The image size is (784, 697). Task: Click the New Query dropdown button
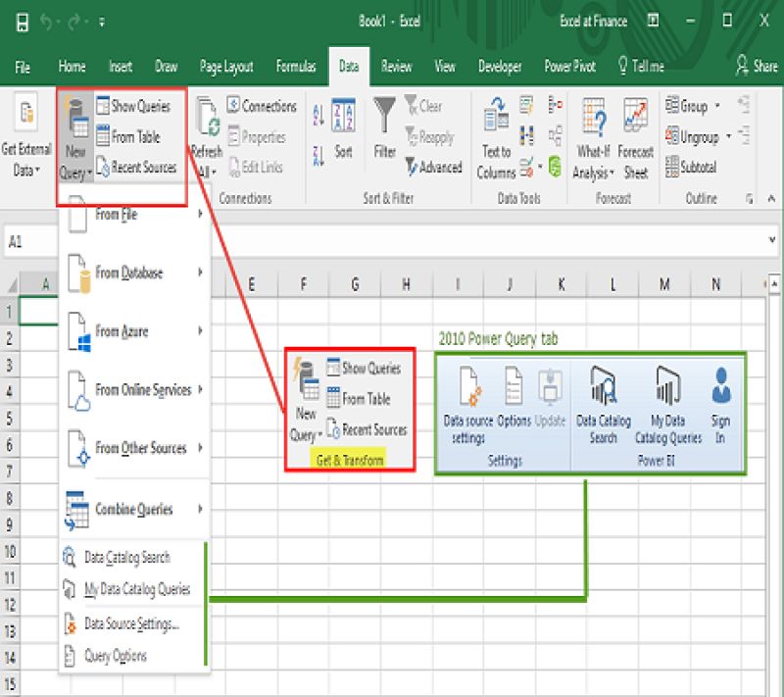point(75,138)
